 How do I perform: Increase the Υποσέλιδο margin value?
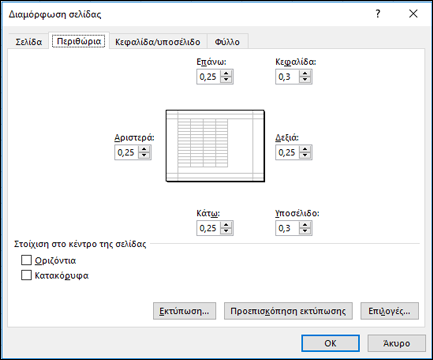coord(305,225)
